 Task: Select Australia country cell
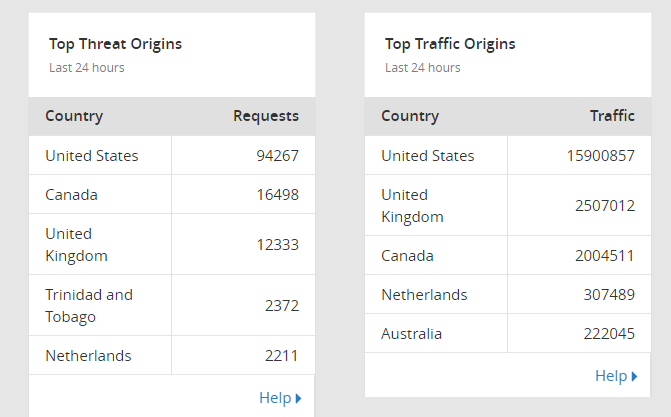[411, 334]
